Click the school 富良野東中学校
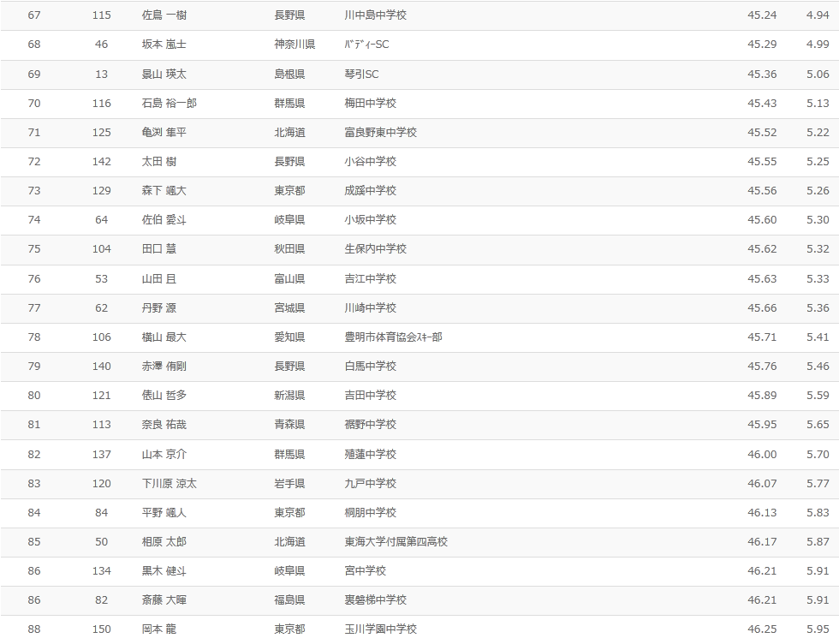Image resolution: width=839 pixels, height=644 pixels. point(380,132)
